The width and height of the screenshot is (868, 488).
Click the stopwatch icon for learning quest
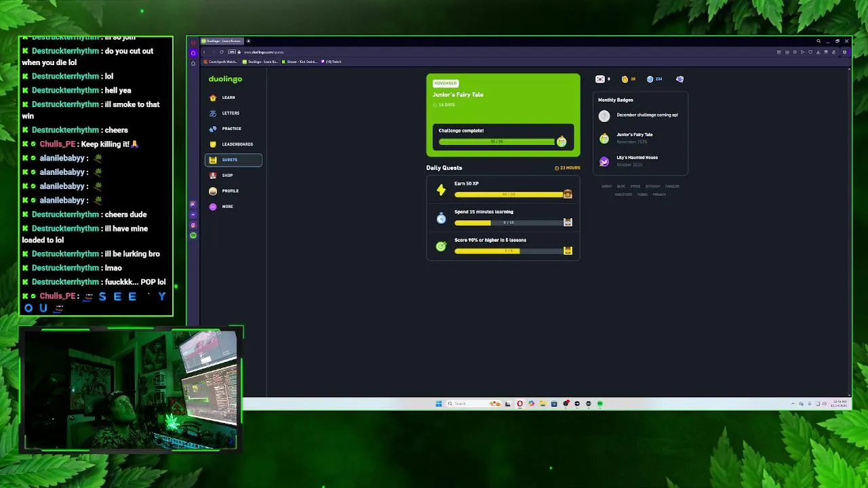[x=441, y=218]
